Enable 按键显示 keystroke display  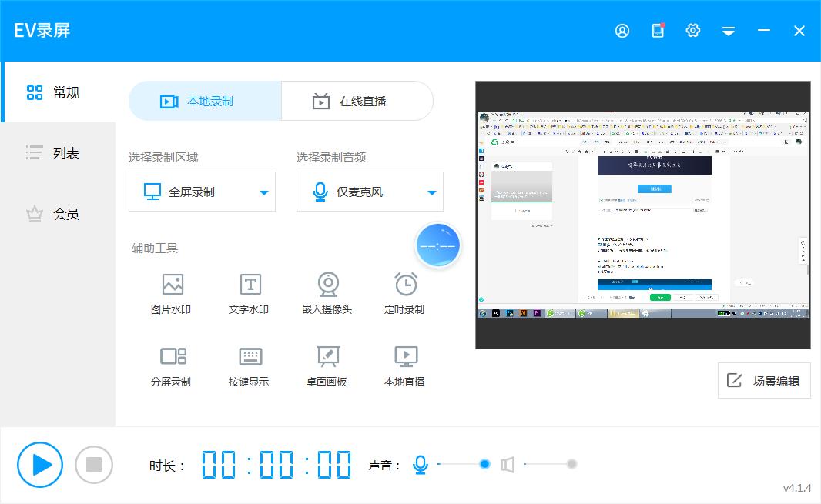coord(249,364)
